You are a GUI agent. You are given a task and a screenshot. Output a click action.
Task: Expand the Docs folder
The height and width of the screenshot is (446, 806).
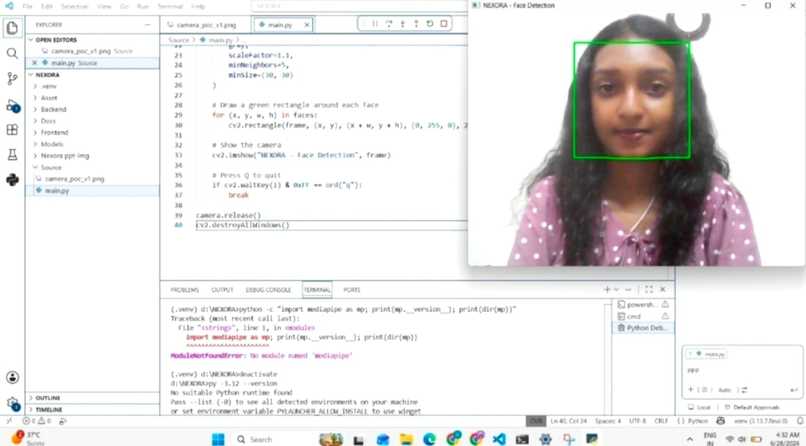point(95,121)
